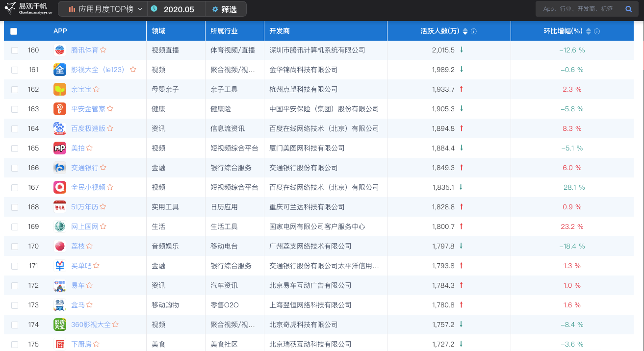This screenshot has height=351, width=644.
Task: Click the 筛选 filter button
Action: pos(225,9)
